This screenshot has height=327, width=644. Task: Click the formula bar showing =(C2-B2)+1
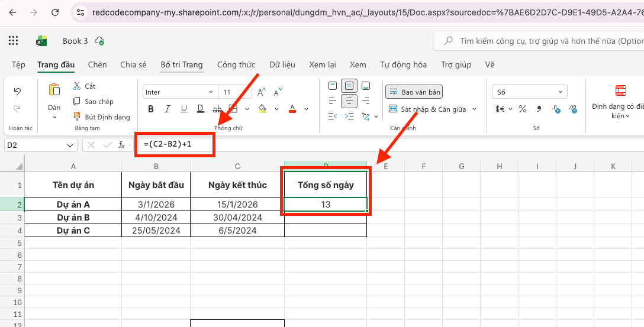click(x=392, y=145)
